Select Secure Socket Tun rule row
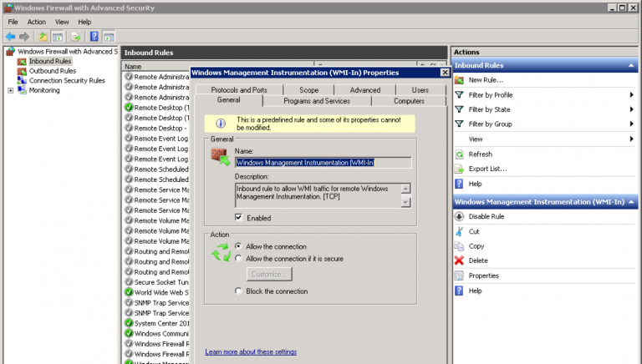 (156, 282)
